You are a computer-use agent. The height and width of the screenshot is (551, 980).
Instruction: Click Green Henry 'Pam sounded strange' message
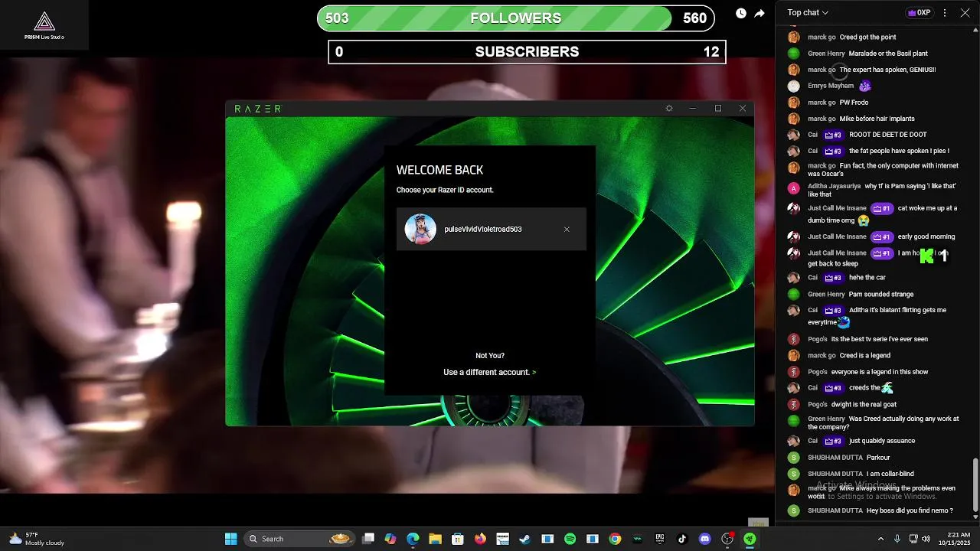(881, 294)
